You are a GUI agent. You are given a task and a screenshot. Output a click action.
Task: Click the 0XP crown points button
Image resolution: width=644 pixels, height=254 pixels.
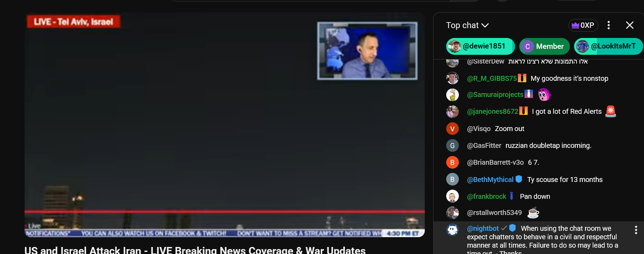[x=583, y=25]
